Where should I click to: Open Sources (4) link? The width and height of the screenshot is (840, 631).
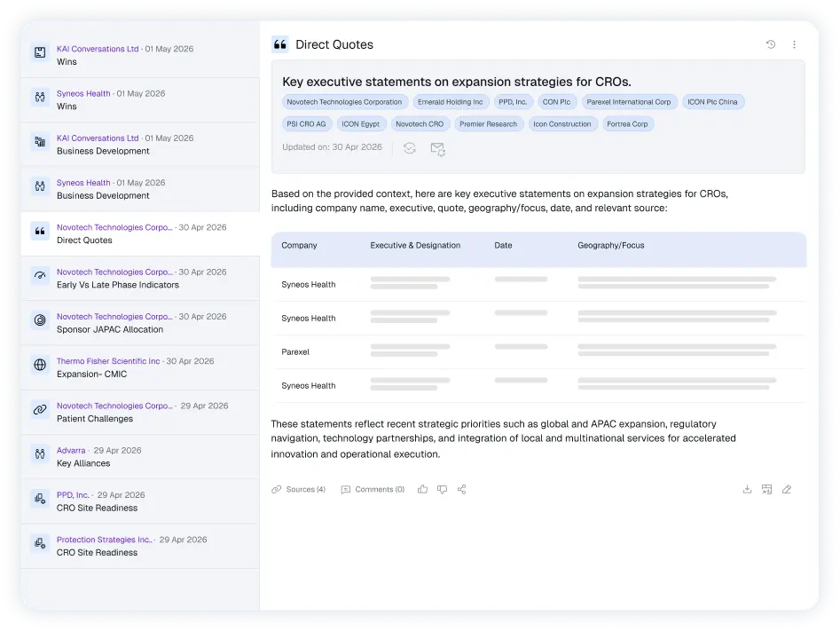pyautogui.click(x=298, y=489)
